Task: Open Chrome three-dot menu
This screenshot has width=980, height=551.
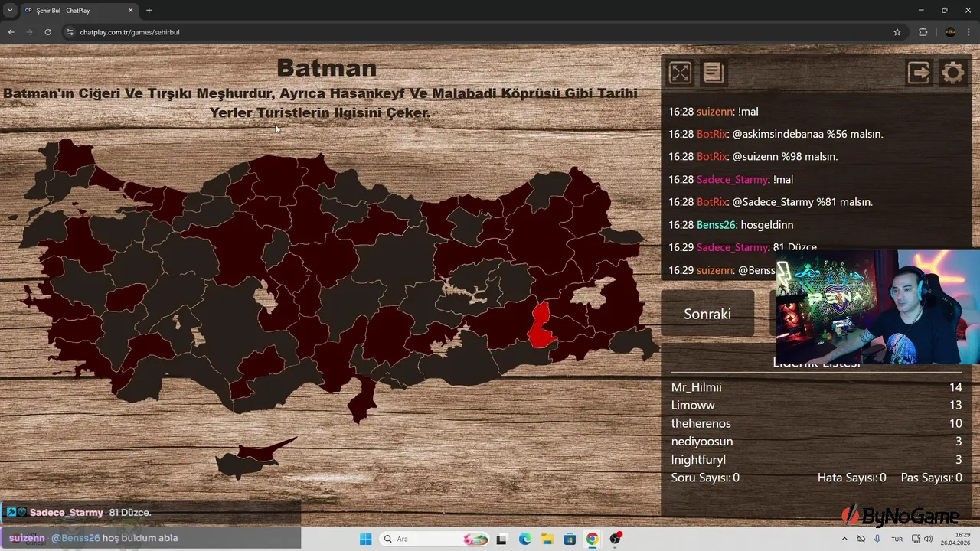Action: pyautogui.click(x=970, y=32)
